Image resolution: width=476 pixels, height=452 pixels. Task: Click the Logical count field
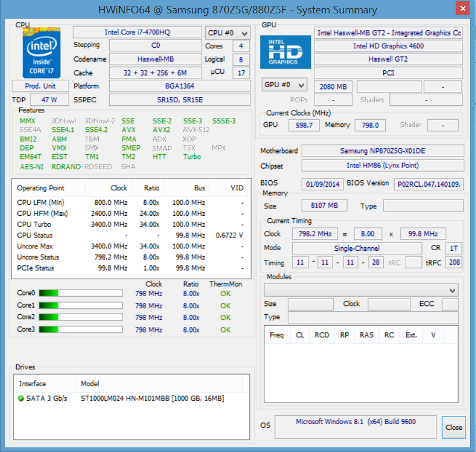pos(241,59)
